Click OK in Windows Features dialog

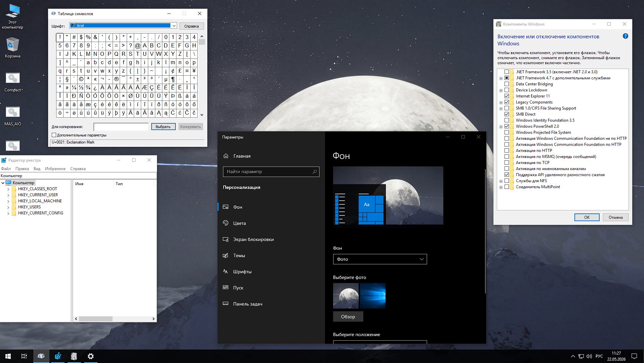tap(587, 217)
